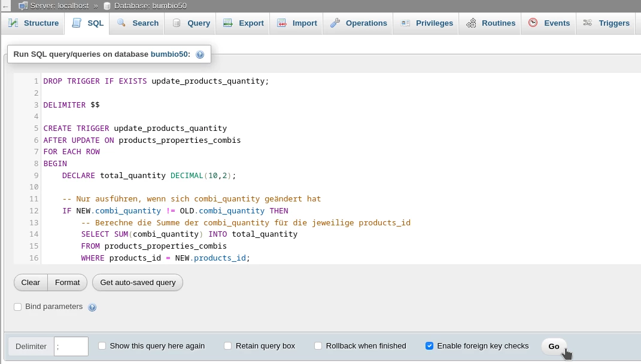Click the Query tab icon
This screenshot has width=641, height=364.
pos(177,23)
